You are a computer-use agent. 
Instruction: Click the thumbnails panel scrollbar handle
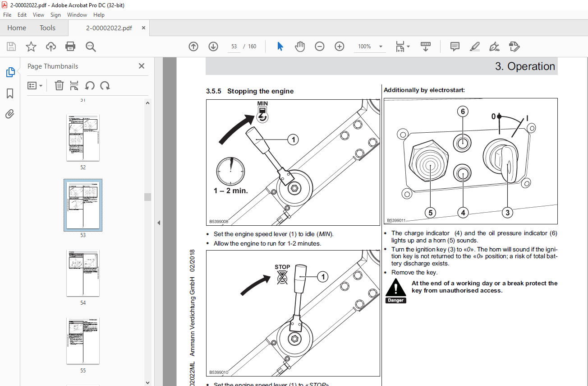click(147, 197)
